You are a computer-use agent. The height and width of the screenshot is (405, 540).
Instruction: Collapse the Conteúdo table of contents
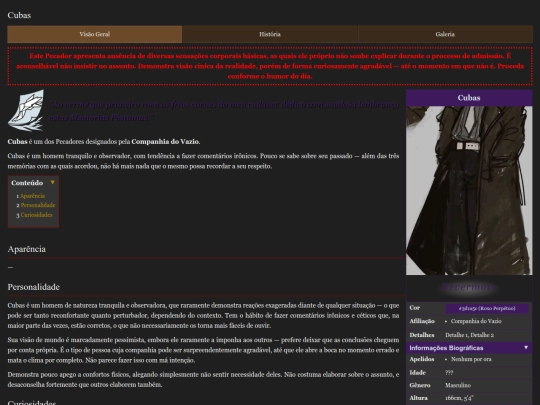52,183
